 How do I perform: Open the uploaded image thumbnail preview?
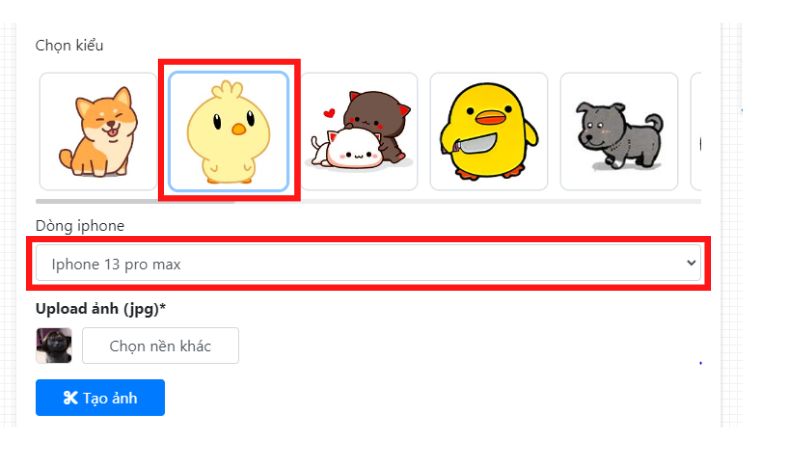tap(54, 345)
